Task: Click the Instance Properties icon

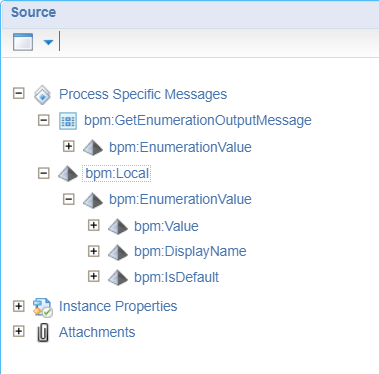Action: coord(43,307)
